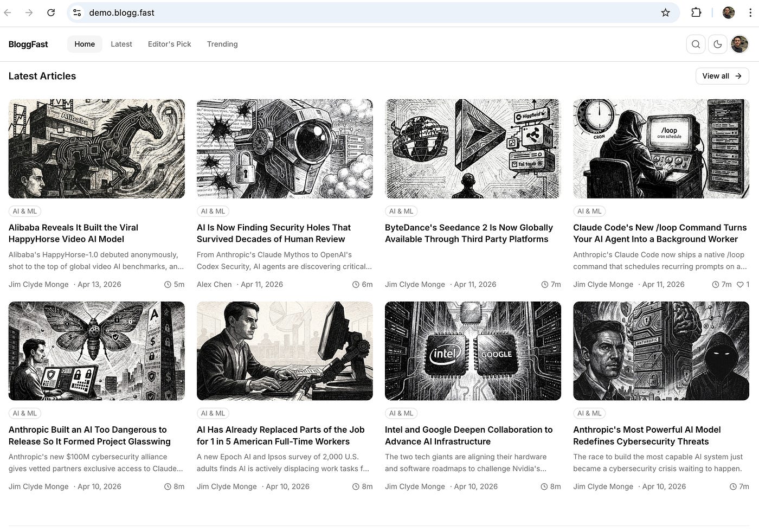The height and width of the screenshot is (532, 759).
Task: Open site permissions icon in the address bar
Action: pos(77,12)
